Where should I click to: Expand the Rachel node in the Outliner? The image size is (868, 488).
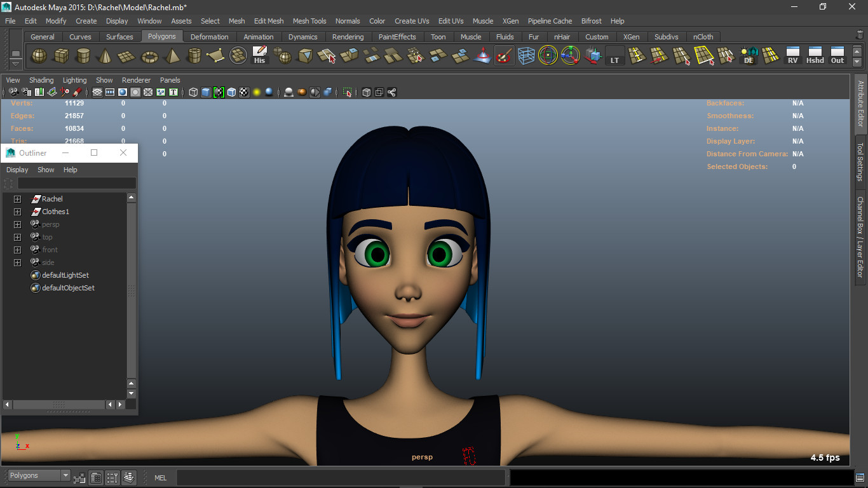pos(17,198)
